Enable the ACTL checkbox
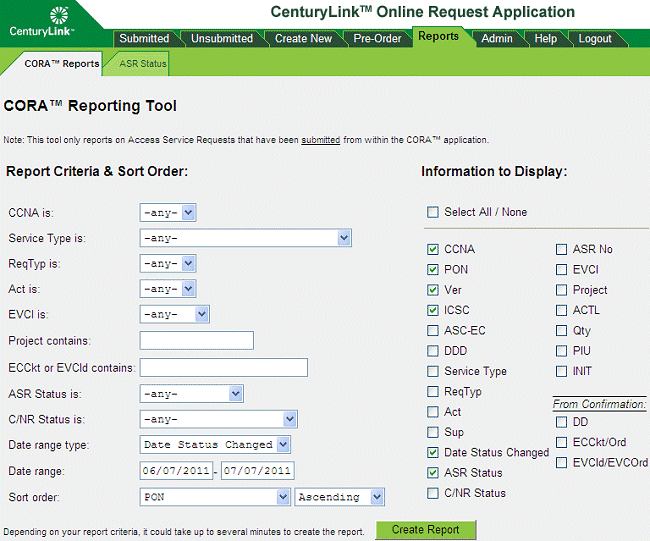The width and height of the screenshot is (650, 541). coord(561,310)
